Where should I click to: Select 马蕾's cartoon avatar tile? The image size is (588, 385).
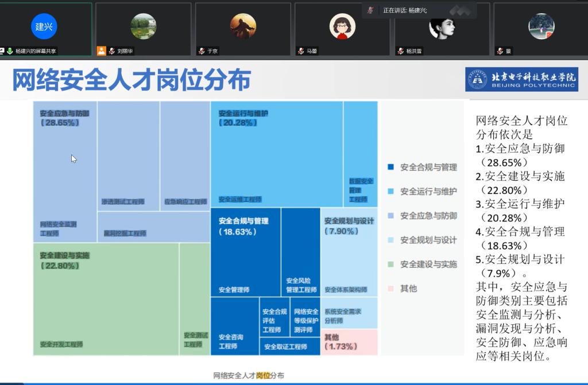pos(342,26)
